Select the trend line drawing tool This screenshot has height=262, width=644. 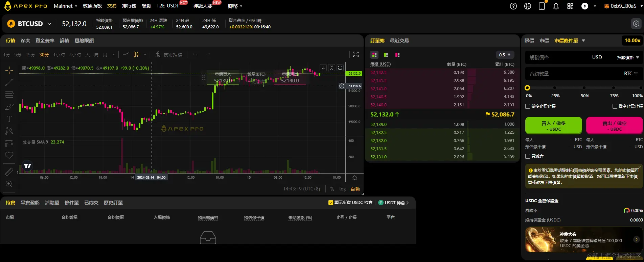coord(9,82)
